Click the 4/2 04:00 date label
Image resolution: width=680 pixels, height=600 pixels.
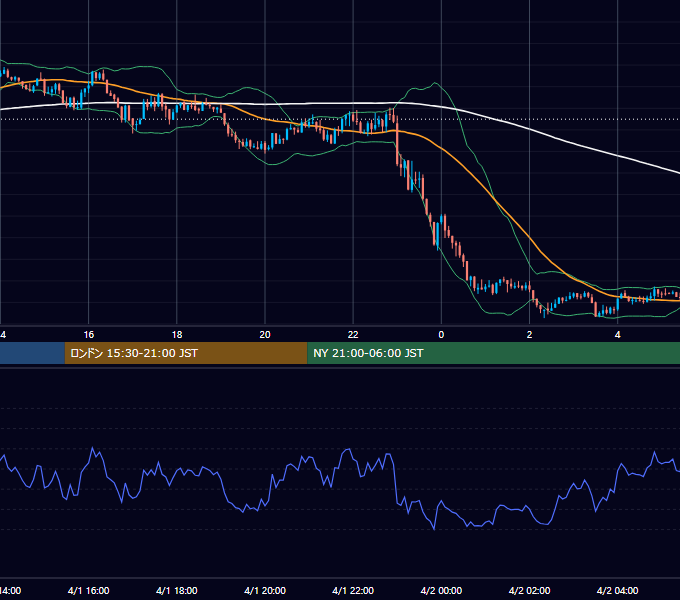(x=618, y=590)
